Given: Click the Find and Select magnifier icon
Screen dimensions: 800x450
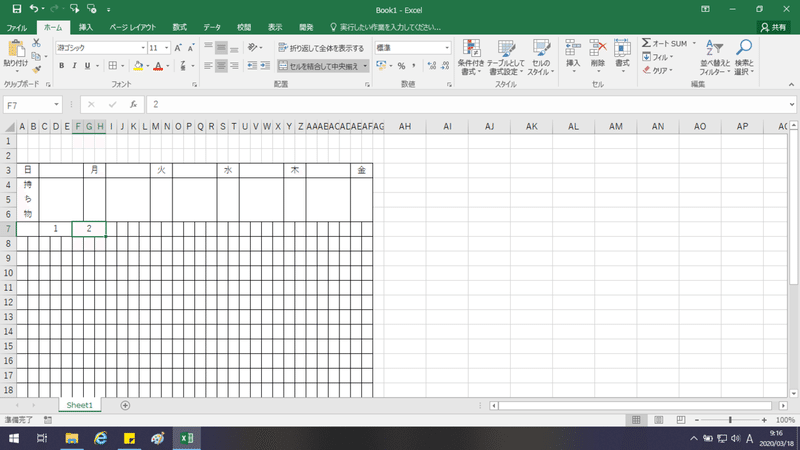Looking at the screenshot, I should pos(744,58).
